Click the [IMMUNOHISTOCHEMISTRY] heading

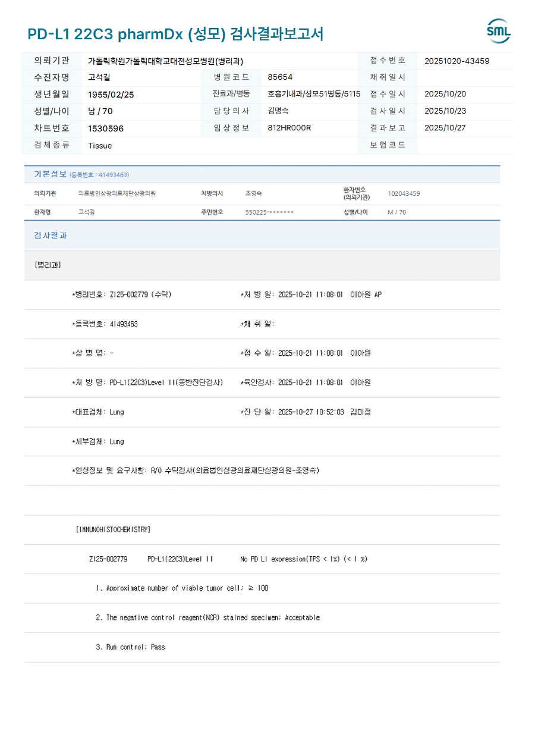pos(113,529)
